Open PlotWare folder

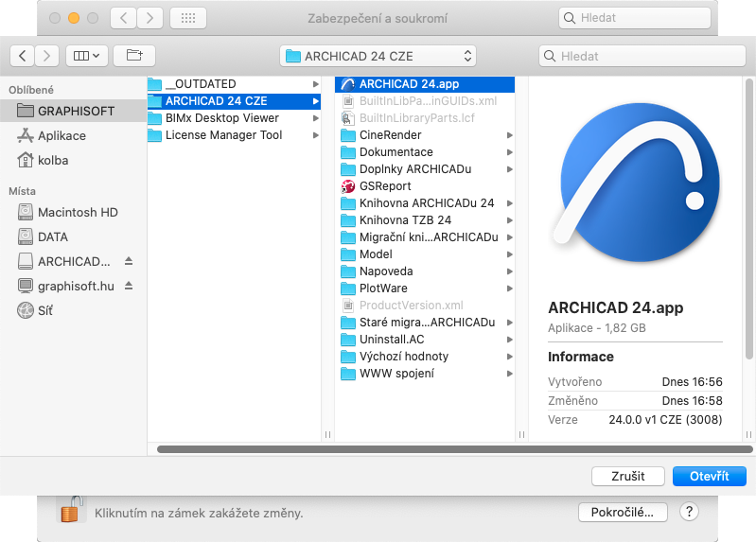point(425,288)
